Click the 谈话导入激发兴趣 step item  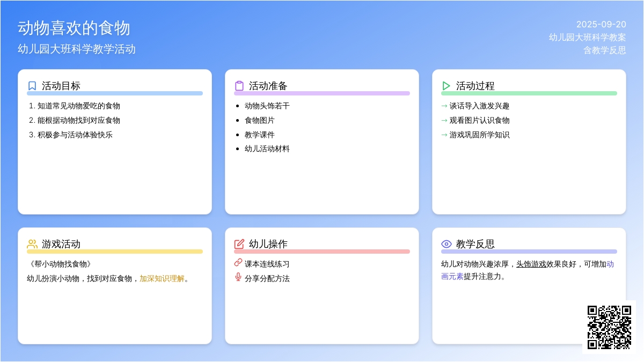(479, 106)
